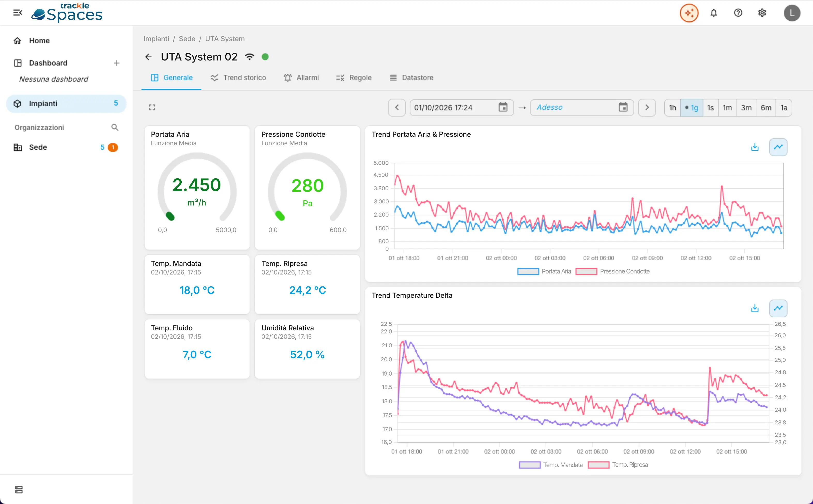Screen dimensions: 813x504
Task: Switch to the Datastore tab
Action: coord(411,78)
